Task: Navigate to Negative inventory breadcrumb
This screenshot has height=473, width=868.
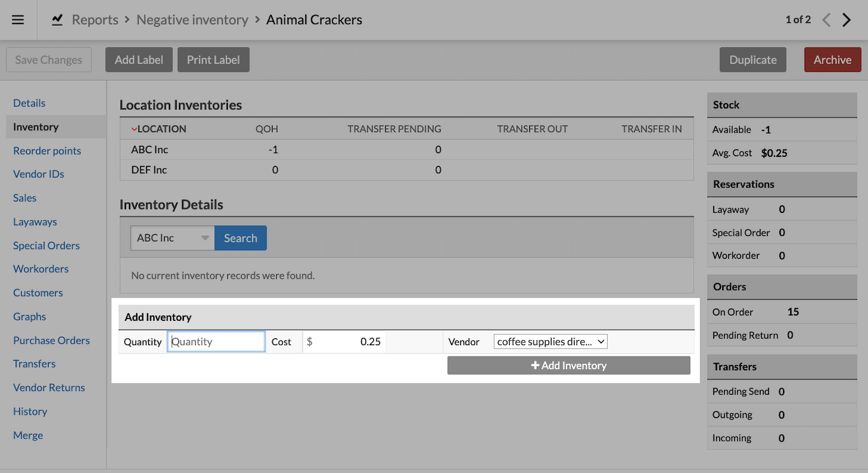Action: point(192,20)
